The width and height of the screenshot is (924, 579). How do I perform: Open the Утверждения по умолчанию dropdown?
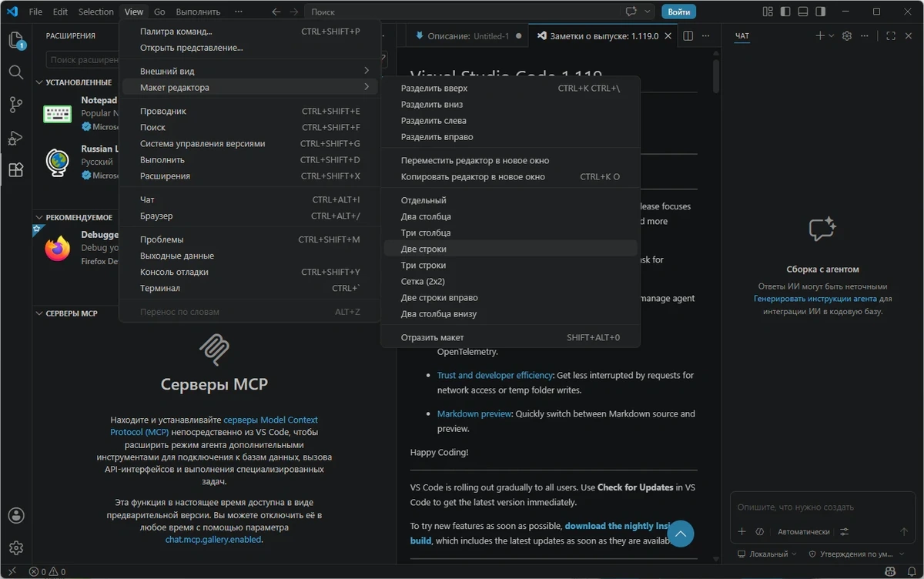[855, 554]
